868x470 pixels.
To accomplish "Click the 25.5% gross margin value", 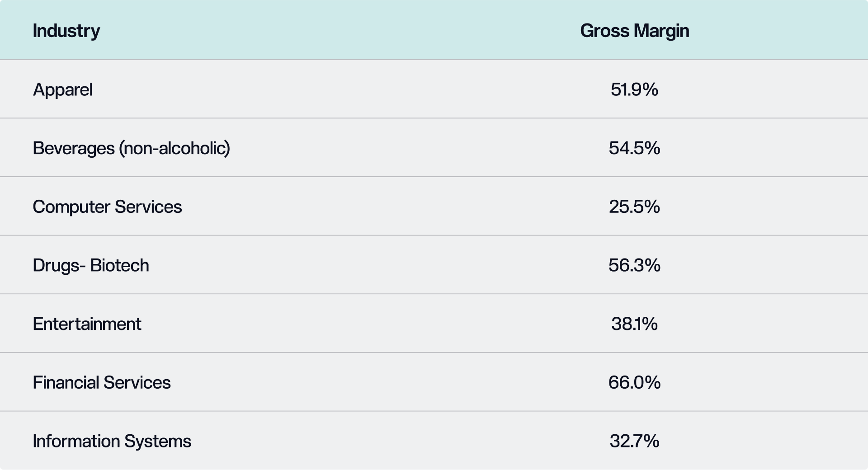I will tap(634, 207).
